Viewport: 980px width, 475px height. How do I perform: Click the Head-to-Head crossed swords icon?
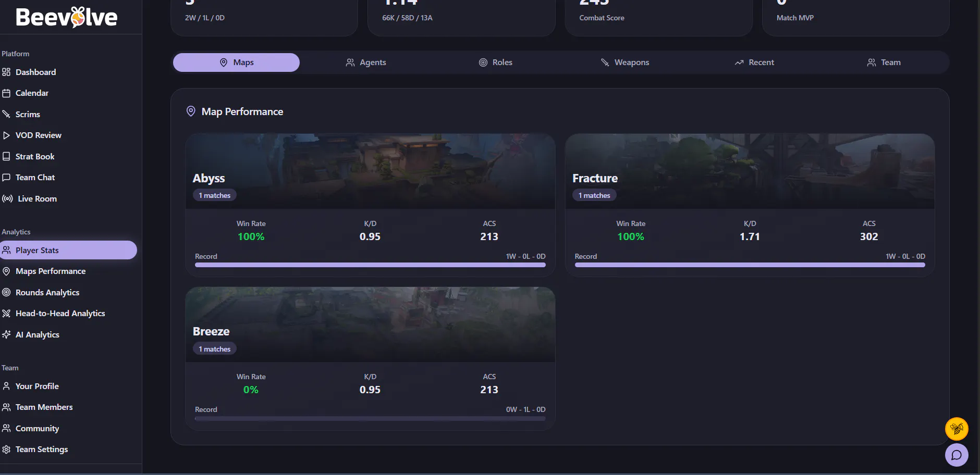click(6, 314)
